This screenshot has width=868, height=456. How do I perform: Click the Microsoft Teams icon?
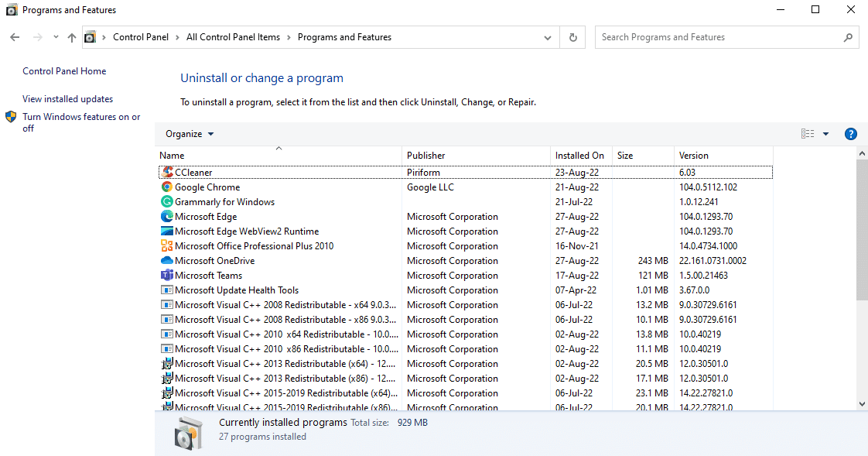coord(166,276)
